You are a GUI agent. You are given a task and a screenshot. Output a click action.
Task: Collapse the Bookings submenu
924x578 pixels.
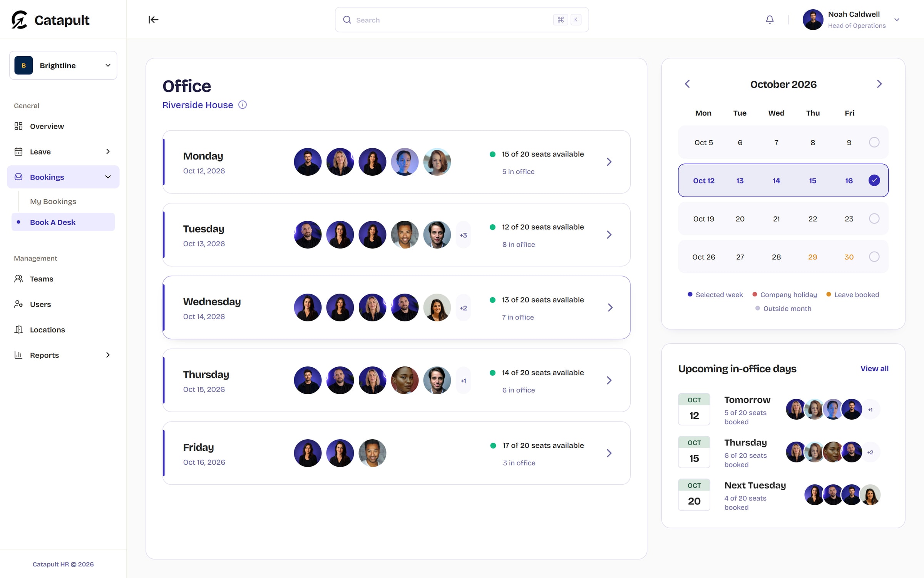coord(108,177)
